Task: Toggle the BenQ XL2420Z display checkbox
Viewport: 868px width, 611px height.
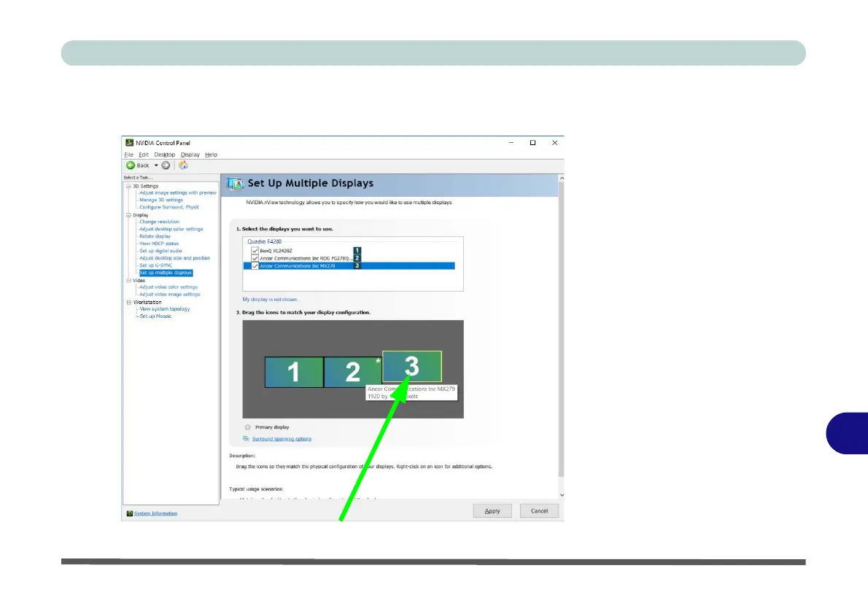Action: [x=255, y=251]
